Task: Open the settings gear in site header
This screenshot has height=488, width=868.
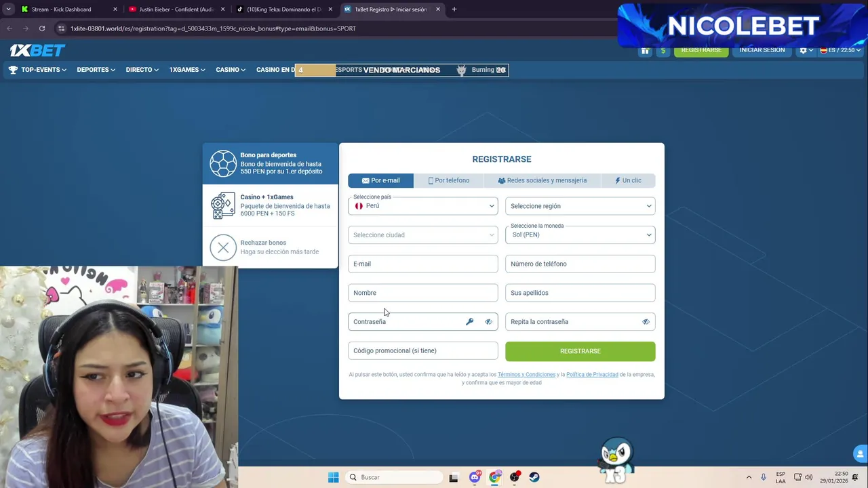Action: click(803, 50)
